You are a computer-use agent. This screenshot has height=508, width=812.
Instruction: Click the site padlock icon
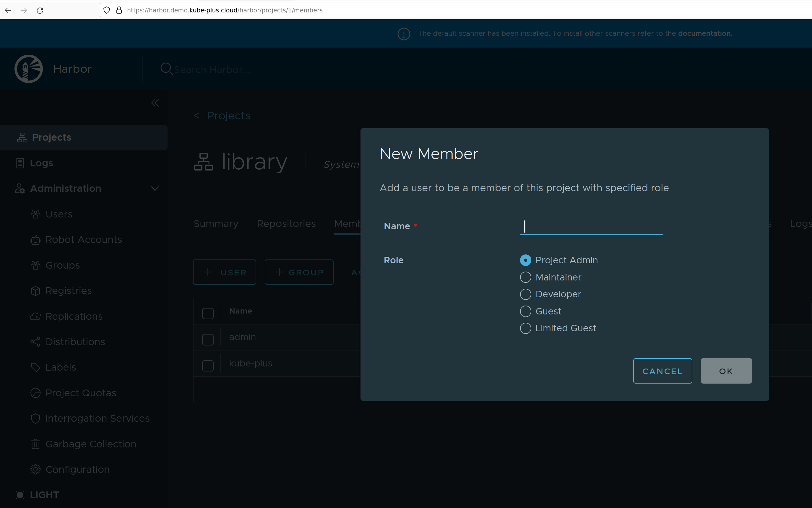point(119,10)
